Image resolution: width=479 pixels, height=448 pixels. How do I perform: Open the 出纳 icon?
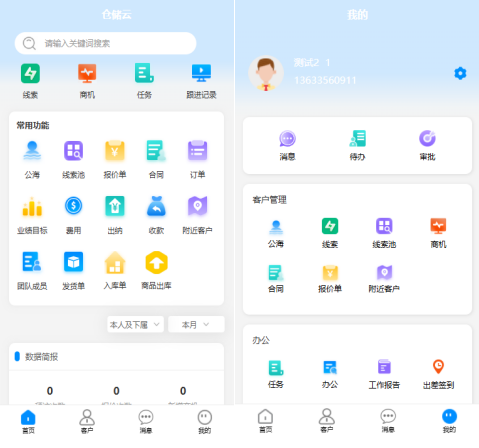coord(115,206)
